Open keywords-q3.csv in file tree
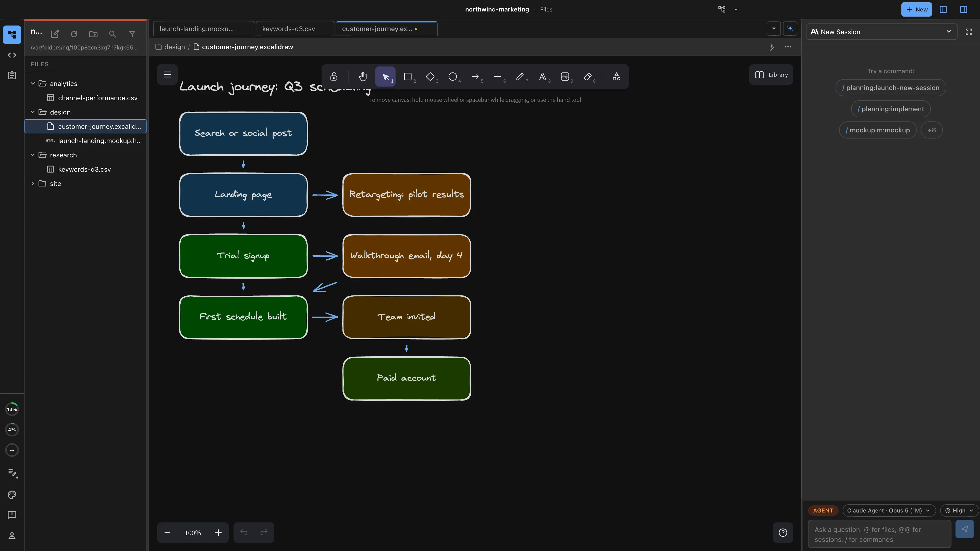The width and height of the screenshot is (980, 551). point(85,169)
